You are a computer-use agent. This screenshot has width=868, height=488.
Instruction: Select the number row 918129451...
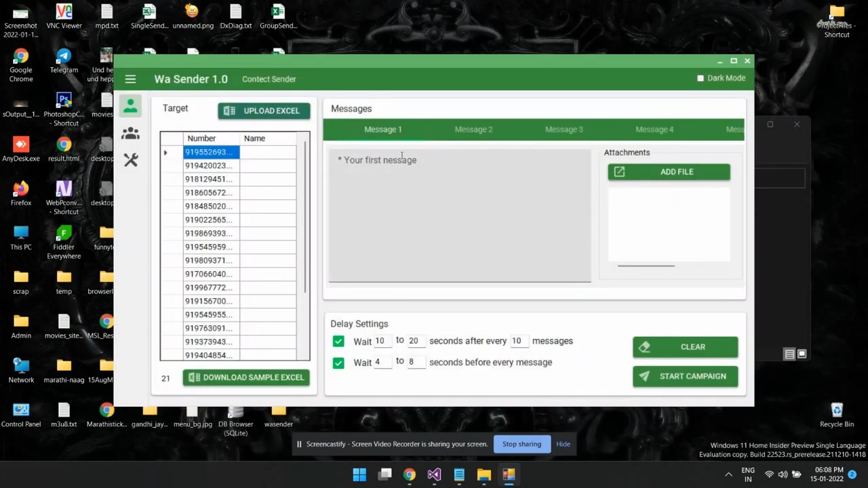pyautogui.click(x=211, y=179)
